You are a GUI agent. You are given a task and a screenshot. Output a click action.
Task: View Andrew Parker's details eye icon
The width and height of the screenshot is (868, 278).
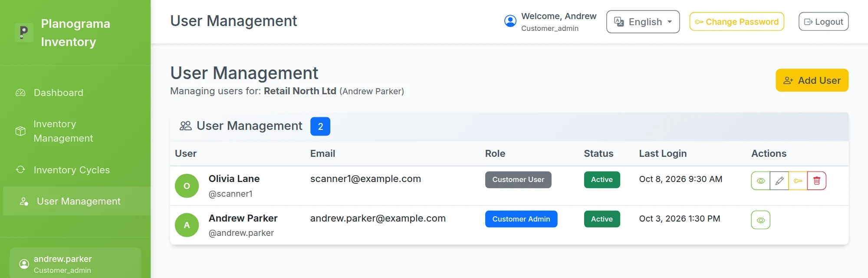pos(760,220)
